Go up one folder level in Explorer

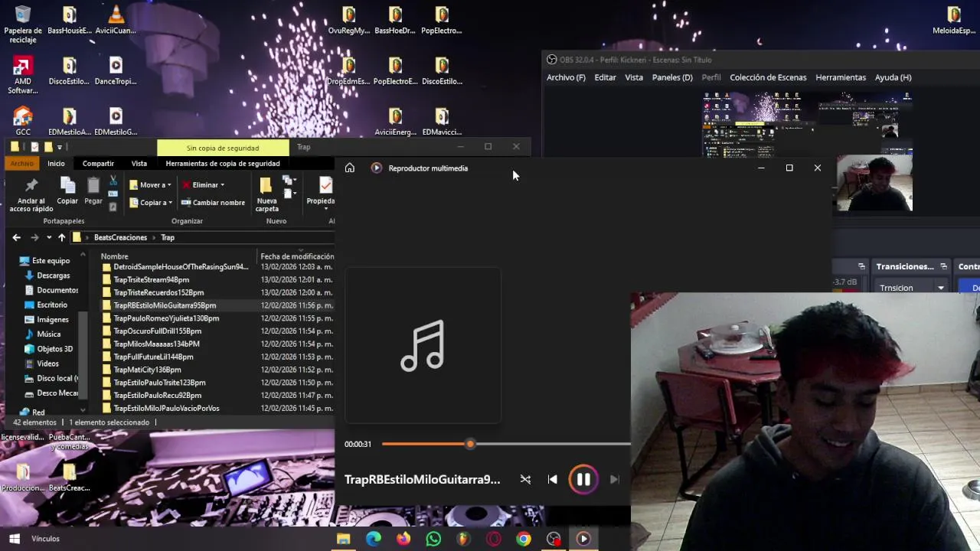click(x=61, y=237)
